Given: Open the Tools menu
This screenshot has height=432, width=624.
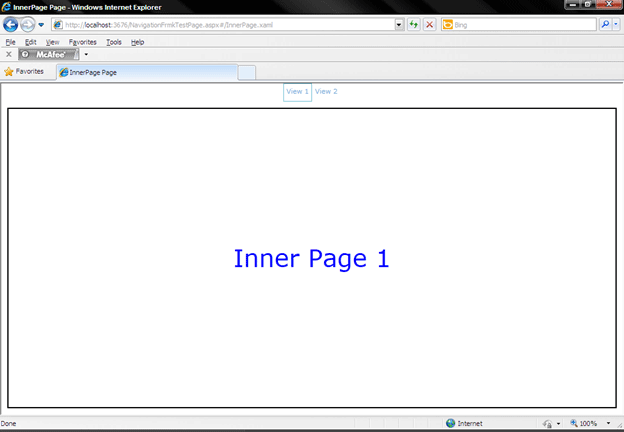Looking at the screenshot, I should click(114, 42).
